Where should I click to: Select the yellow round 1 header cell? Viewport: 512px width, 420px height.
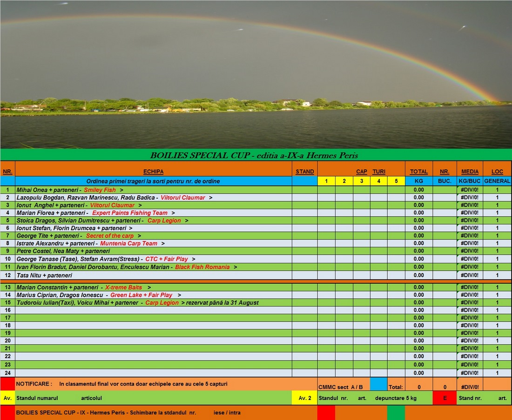pos(326,181)
